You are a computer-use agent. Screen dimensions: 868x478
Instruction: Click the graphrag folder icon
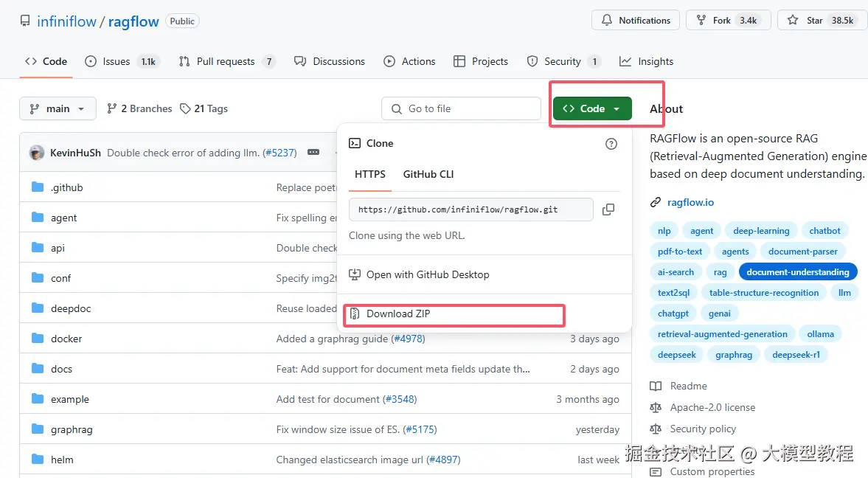pos(38,429)
